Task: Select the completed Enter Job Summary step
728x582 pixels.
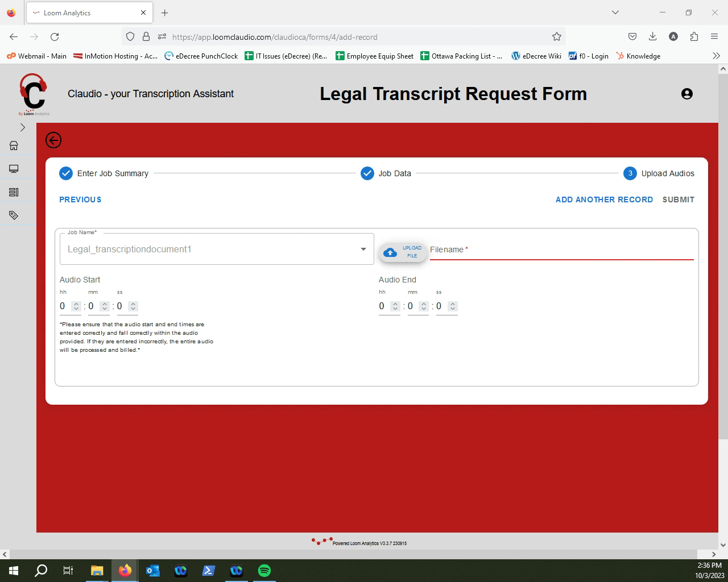Action: coord(66,173)
